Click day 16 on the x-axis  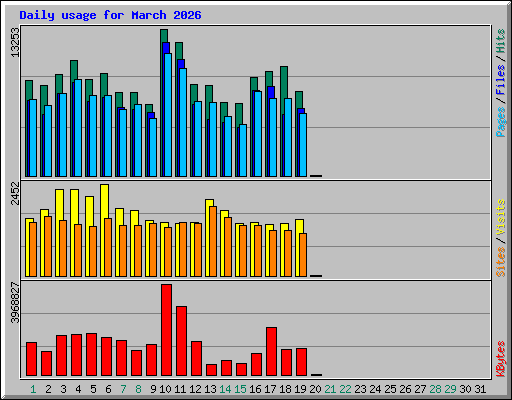(x=255, y=389)
